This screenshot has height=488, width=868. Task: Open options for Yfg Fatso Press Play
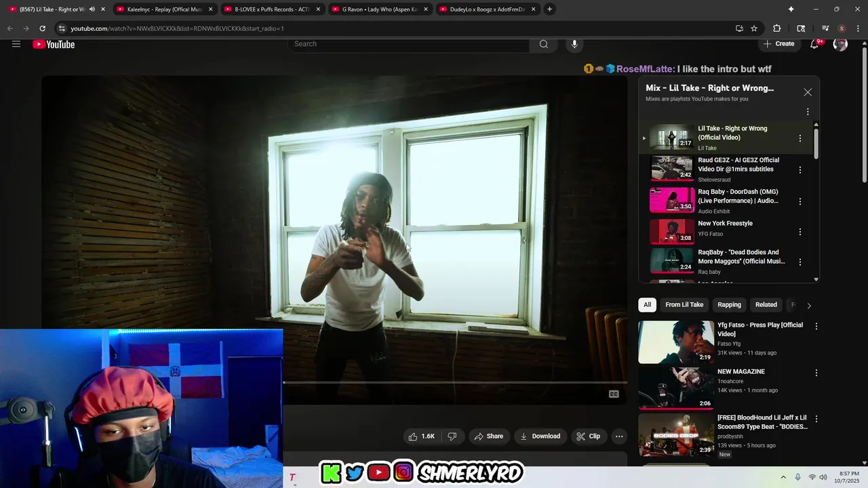[x=816, y=326]
